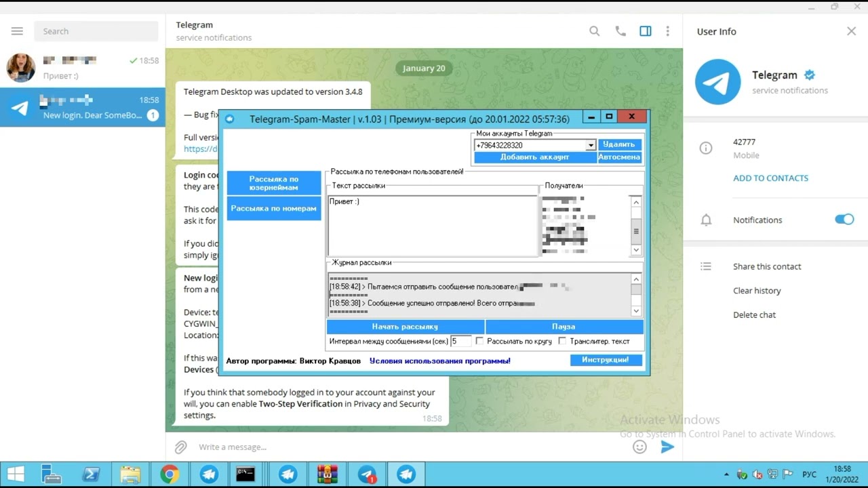Click the Telegram Search field
Image resolution: width=868 pixels, height=488 pixels.
(x=96, y=31)
